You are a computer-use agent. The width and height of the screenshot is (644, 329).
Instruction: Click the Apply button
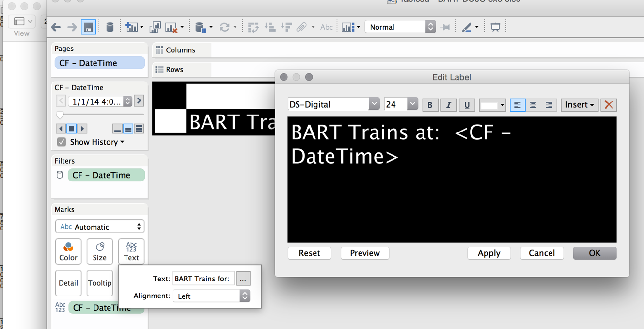[x=489, y=253]
